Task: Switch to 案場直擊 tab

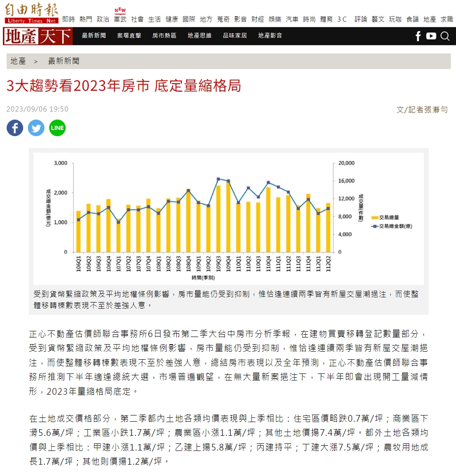Action: [x=129, y=35]
